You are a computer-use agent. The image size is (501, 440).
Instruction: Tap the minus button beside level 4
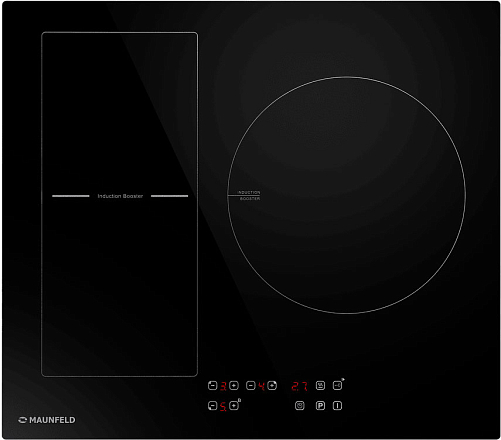[x=251, y=386]
